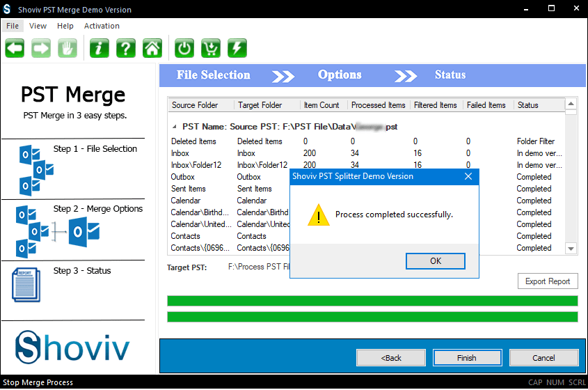Select the Inbox\Folder12 source row
This screenshot has width=588, height=390.
(x=196, y=165)
